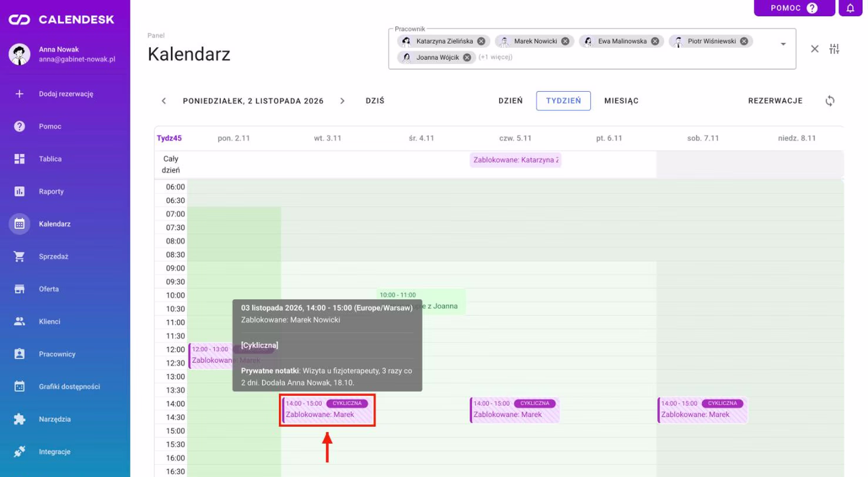Click the Integracje plug icon

tap(19, 452)
